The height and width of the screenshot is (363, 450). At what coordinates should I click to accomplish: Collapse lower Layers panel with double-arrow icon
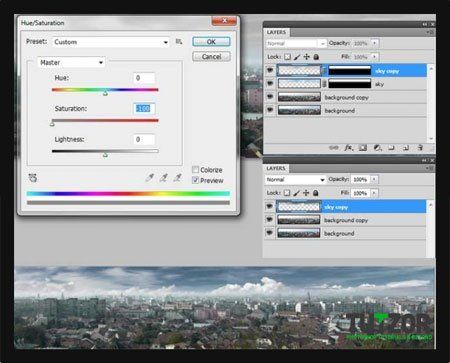coord(424,160)
